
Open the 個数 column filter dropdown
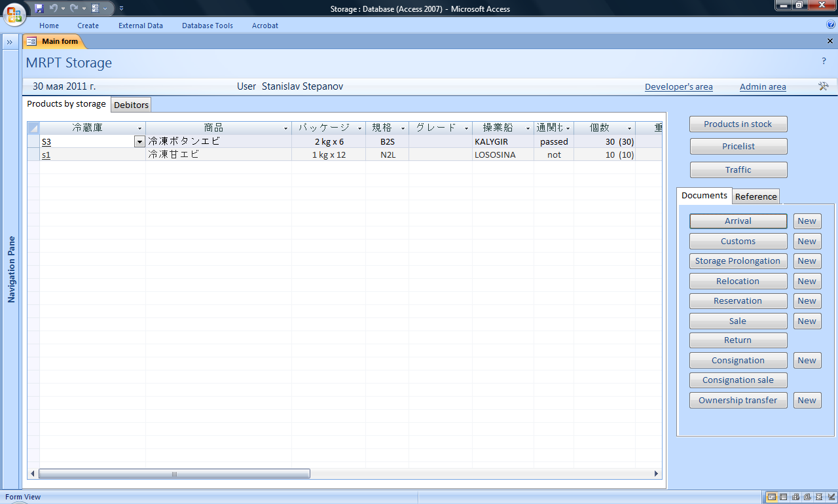point(629,128)
